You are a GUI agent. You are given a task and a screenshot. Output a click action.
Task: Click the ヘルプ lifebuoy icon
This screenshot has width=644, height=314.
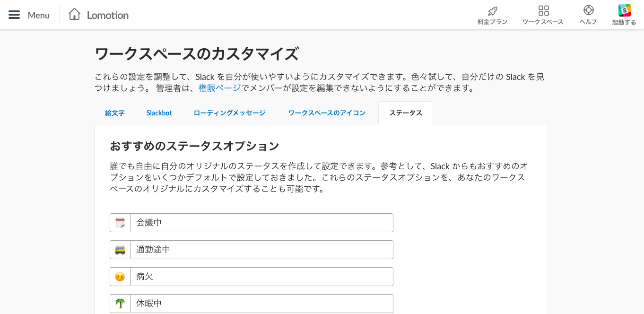(x=588, y=11)
